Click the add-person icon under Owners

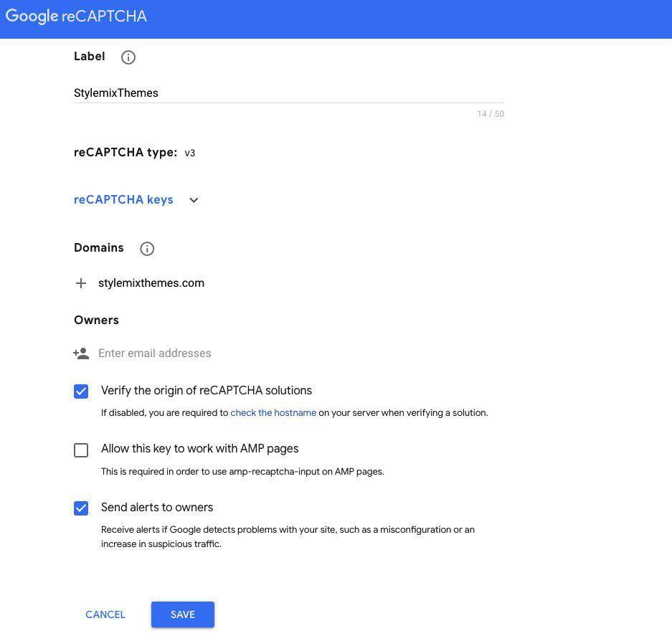pyautogui.click(x=81, y=353)
